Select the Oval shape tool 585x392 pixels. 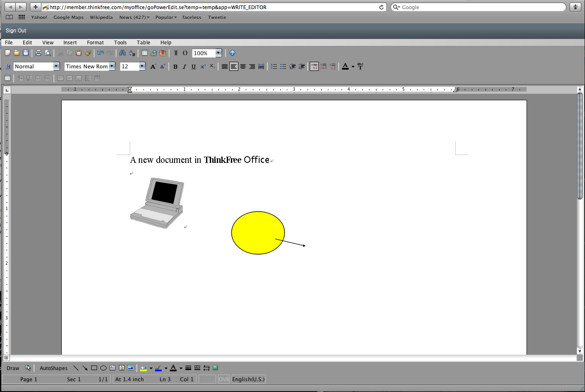tap(103, 368)
